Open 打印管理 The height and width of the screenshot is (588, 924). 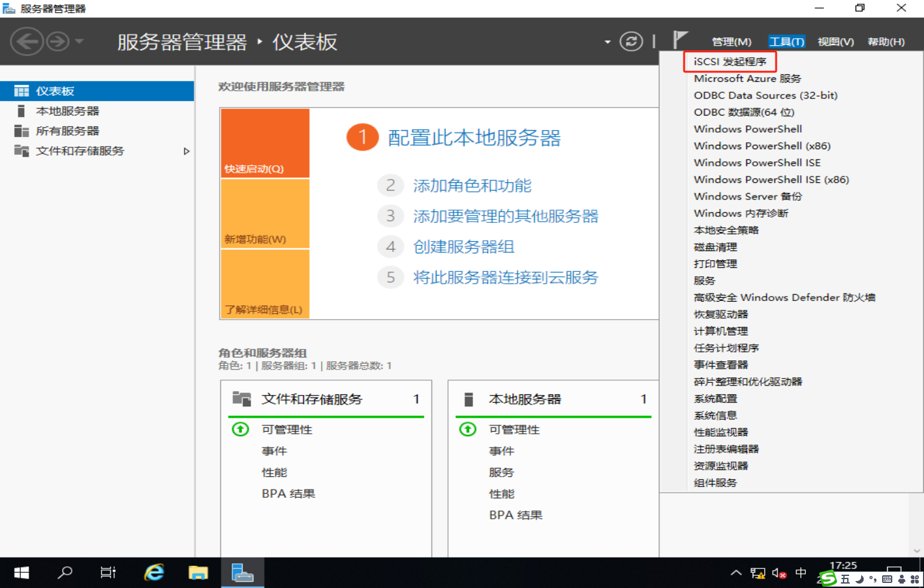click(x=715, y=264)
